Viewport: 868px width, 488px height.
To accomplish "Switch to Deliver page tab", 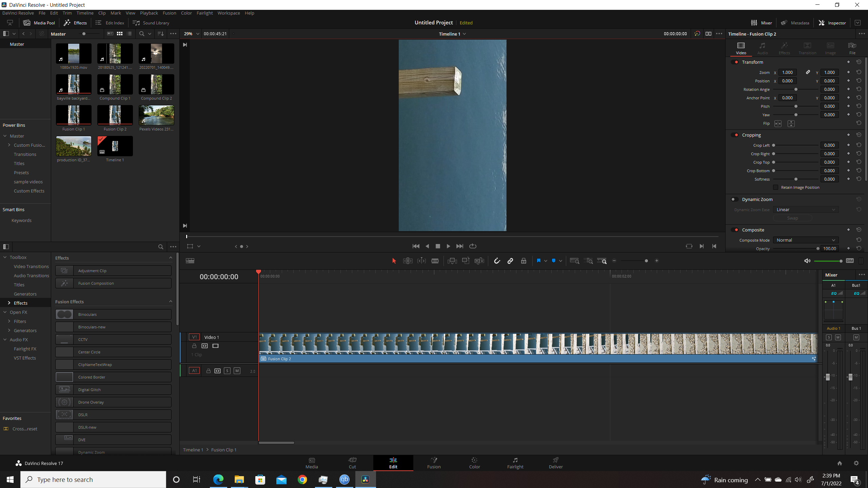I will pos(555,463).
